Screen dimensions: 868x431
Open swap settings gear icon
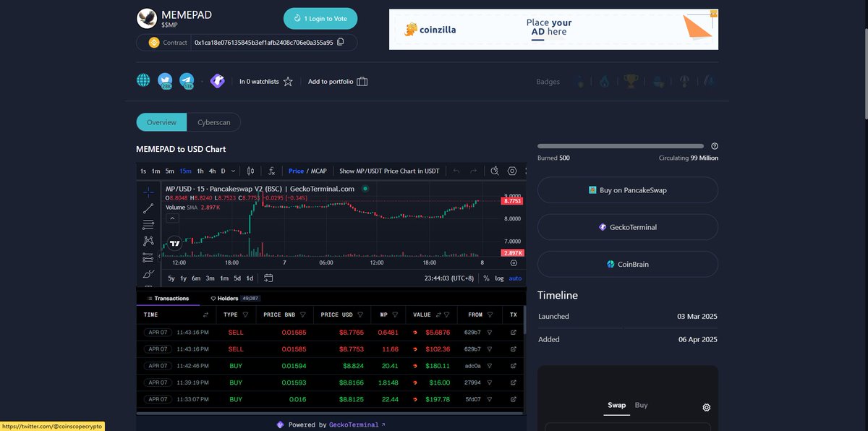click(707, 407)
